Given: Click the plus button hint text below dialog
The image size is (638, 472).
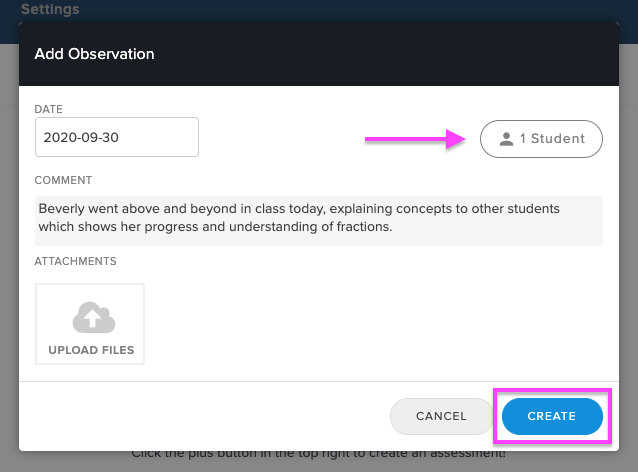Looking at the screenshot, I should tap(319, 453).
